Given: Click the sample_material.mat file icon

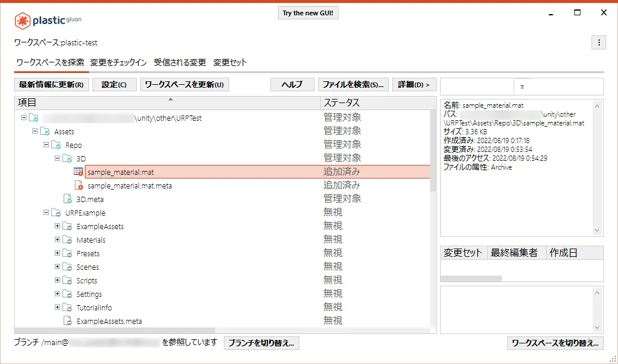Looking at the screenshot, I should pos(78,172).
